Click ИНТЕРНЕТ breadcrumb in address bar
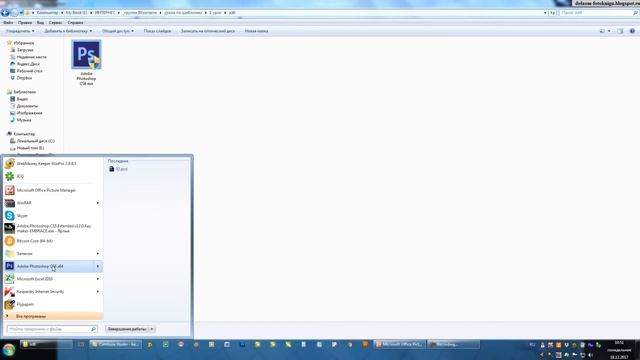Image resolution: width=640 pixels, height=360 pixels. [104, 13]
